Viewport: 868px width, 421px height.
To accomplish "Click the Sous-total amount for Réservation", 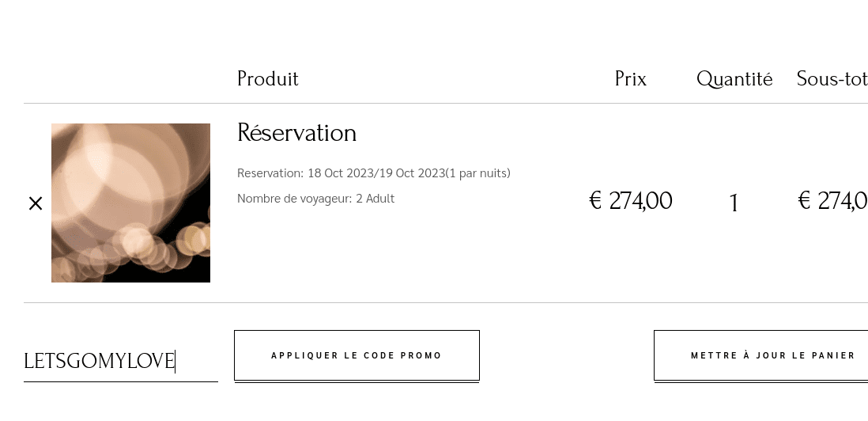I will [x=832, y=201].
